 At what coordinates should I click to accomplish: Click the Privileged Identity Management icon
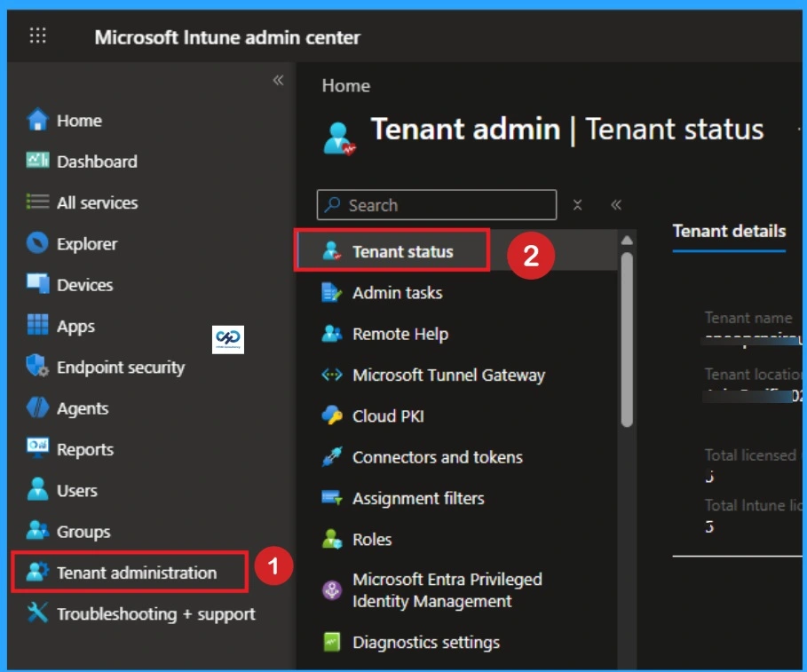tap(332, 589)
